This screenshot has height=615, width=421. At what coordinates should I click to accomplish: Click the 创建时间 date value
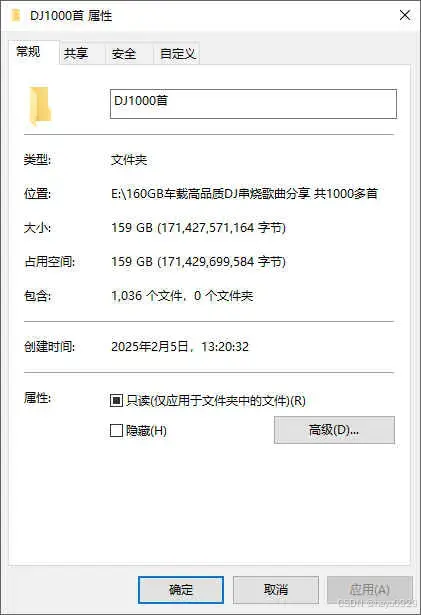pos(180,347)
